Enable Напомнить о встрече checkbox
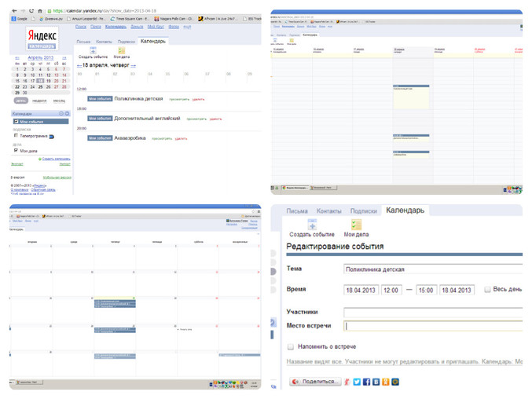Image resolution: width=532 pixels, height=399 pixels. 291,346
